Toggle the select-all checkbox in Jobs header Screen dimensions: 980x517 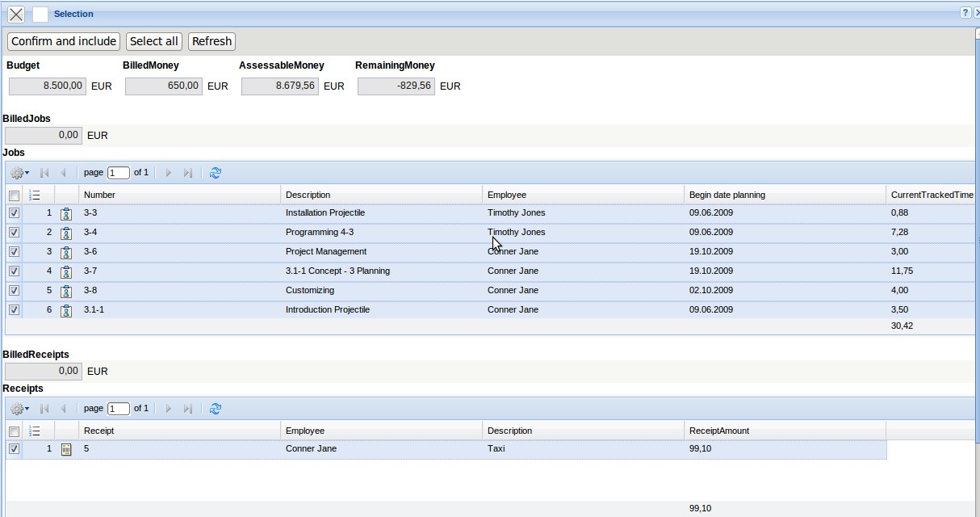14,195
